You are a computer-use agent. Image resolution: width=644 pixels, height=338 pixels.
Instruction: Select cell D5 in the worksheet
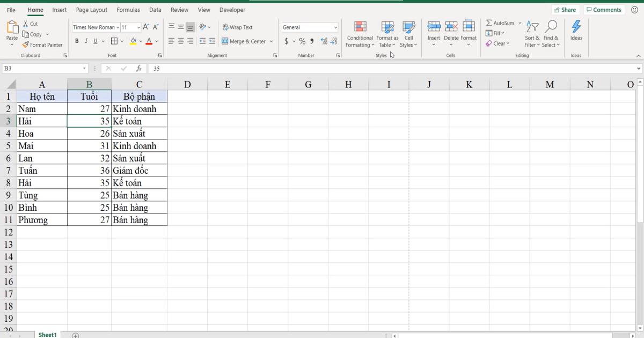[187, 145]
